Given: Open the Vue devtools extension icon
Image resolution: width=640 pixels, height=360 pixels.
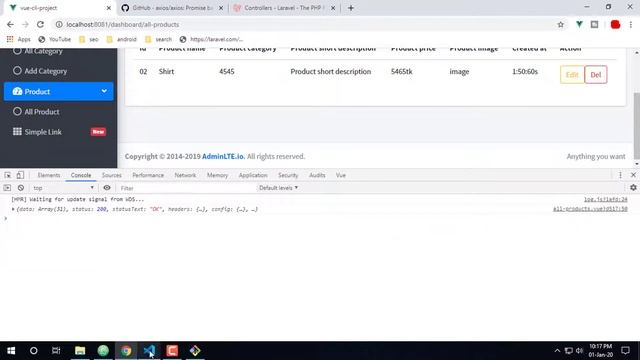Looking at the screenshot, I should (x=579, y=24).
